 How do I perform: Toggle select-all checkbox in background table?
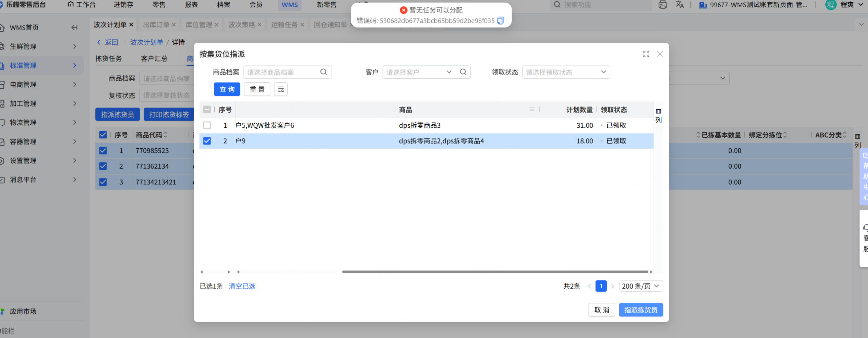(x=103, y=135)
